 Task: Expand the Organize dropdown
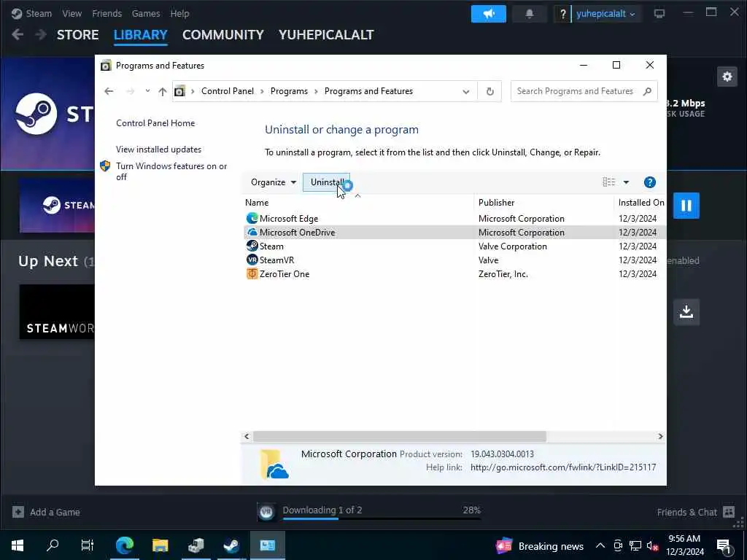(x=274, y=182)
